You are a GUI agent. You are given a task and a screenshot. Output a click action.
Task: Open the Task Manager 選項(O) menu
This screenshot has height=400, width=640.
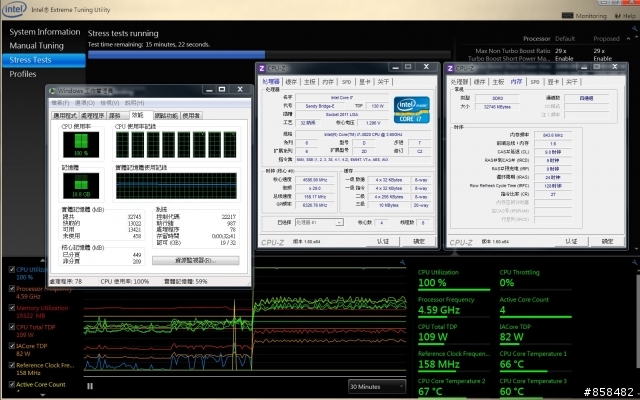[x=85, y=103]
